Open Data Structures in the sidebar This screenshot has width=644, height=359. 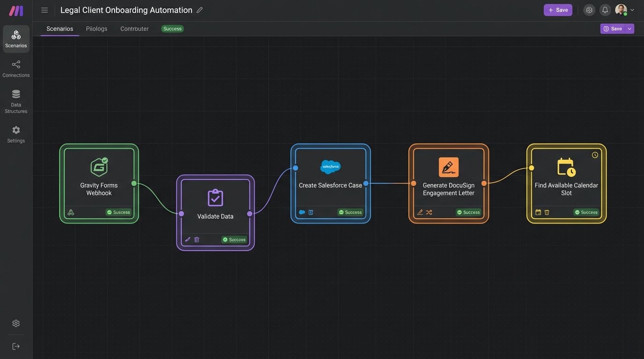tap(16, 101)
